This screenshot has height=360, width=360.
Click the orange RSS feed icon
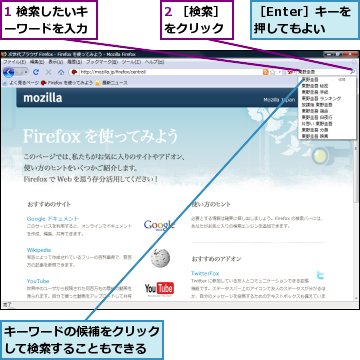(x=266, y=72)
